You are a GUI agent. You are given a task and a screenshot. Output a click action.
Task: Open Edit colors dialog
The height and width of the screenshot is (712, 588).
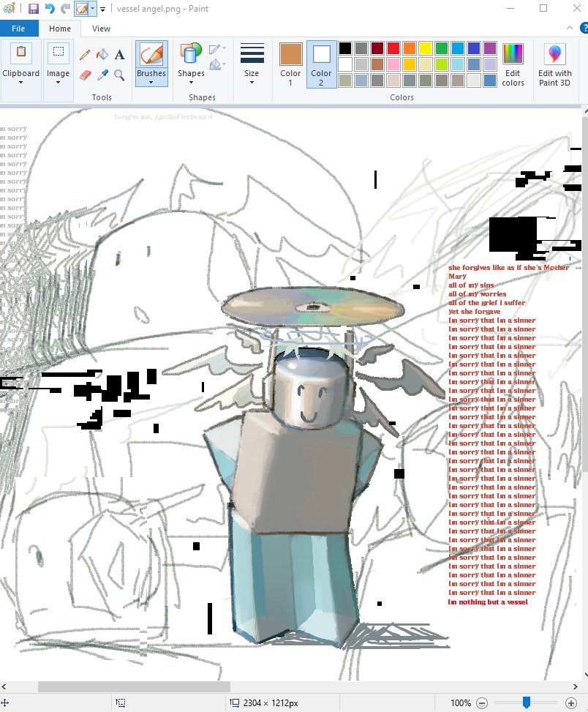(x=513, y=64)
